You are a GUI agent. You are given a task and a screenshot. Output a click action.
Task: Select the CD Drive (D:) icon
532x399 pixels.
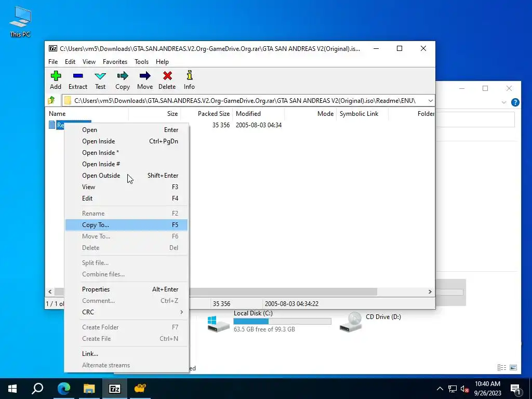351,322
